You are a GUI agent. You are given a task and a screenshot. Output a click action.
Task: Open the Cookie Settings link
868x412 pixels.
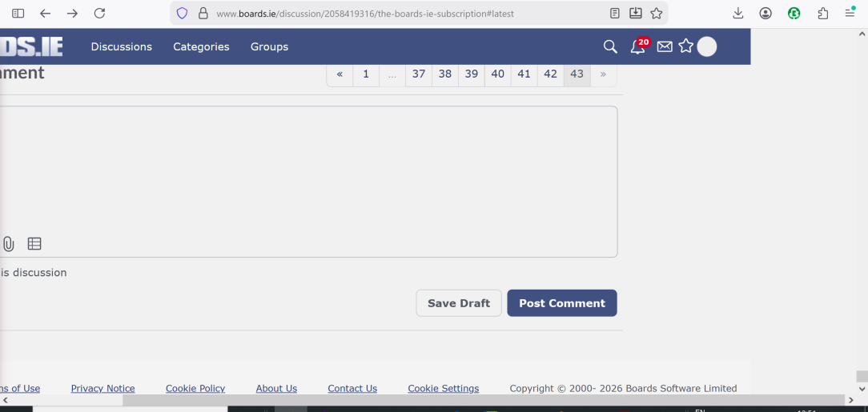click(x=444, y=388)
